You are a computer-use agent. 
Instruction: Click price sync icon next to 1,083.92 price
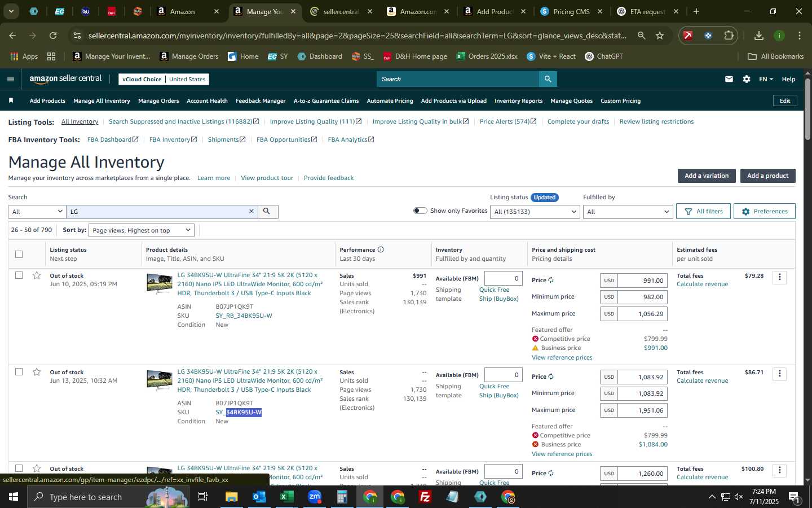tap(551, 376)
